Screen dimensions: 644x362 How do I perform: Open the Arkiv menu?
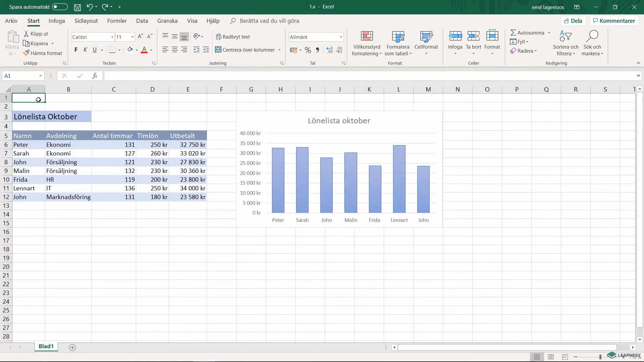[x=11, y=21]
